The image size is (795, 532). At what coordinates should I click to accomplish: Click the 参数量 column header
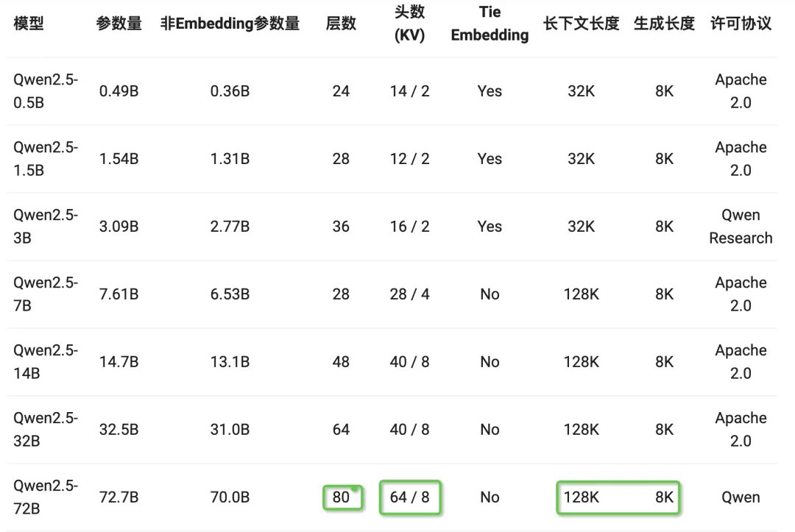point(119,24)
